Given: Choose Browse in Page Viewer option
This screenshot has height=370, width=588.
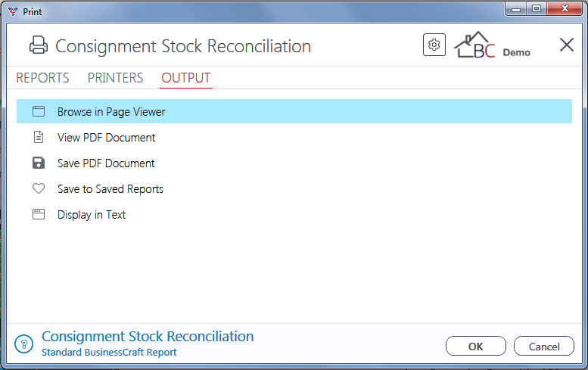Looking at the screenshot, I should (294, 111).
